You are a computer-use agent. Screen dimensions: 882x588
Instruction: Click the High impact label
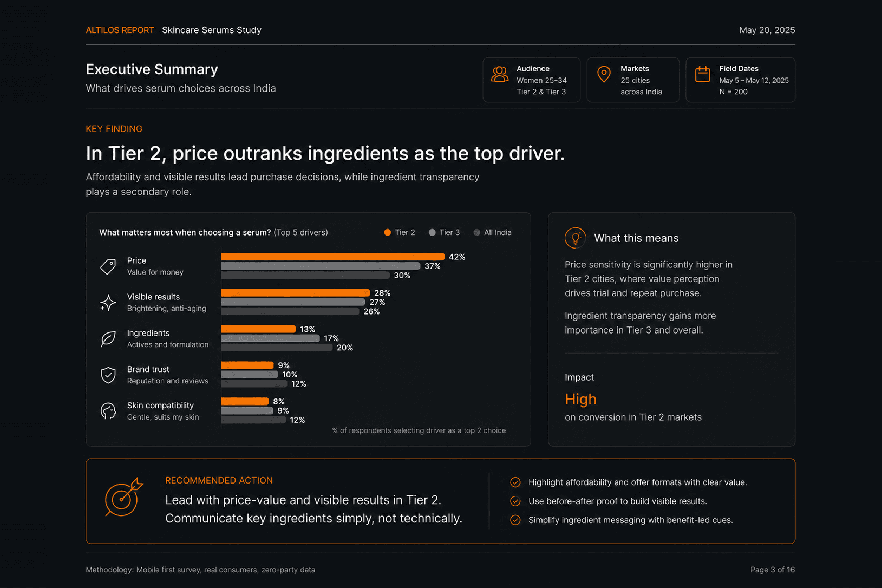click(x=580, y=400)
